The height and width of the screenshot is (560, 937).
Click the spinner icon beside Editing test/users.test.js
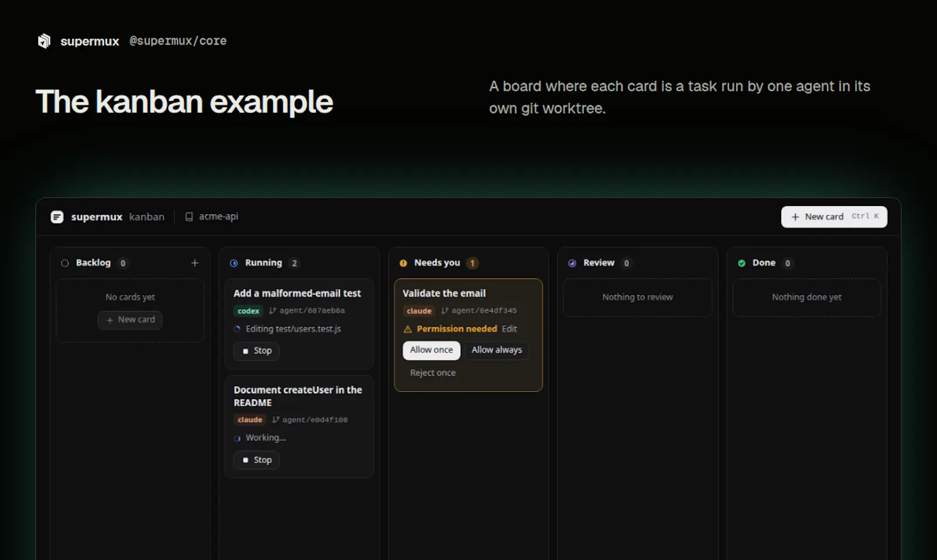click(x=237, y=329)
